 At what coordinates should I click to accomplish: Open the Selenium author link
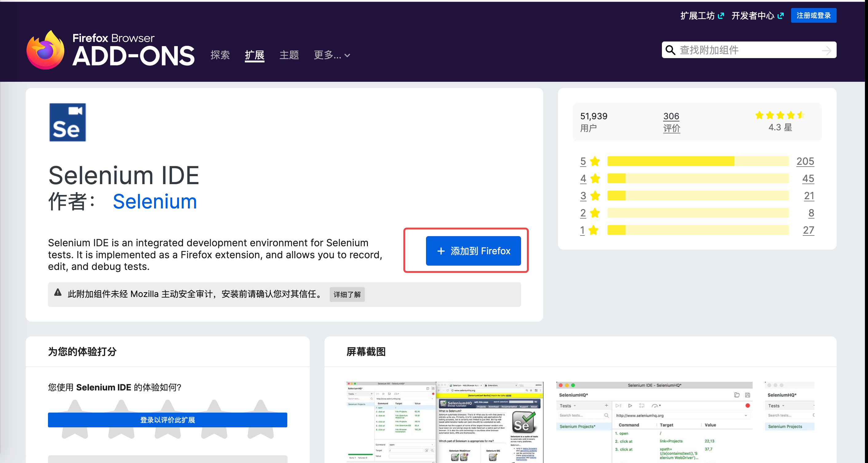155,201
